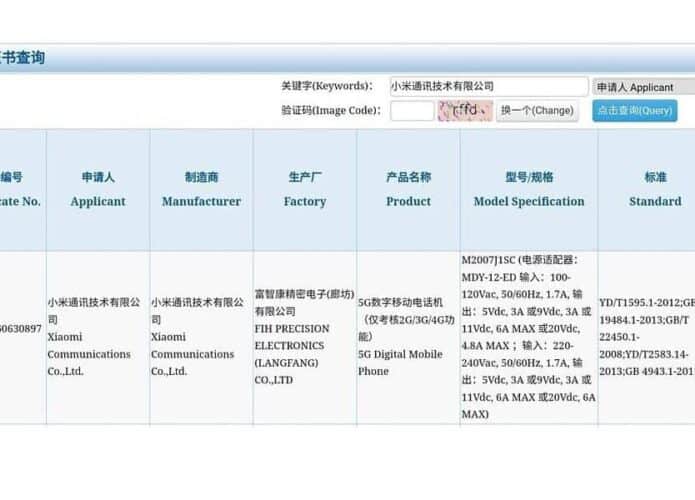Image resolution: width=695 pixels, height=500 pixels.
Task: Select the applicant cell 'Xiaomi Communications Co.,Ltd.'
Action: 98,337
